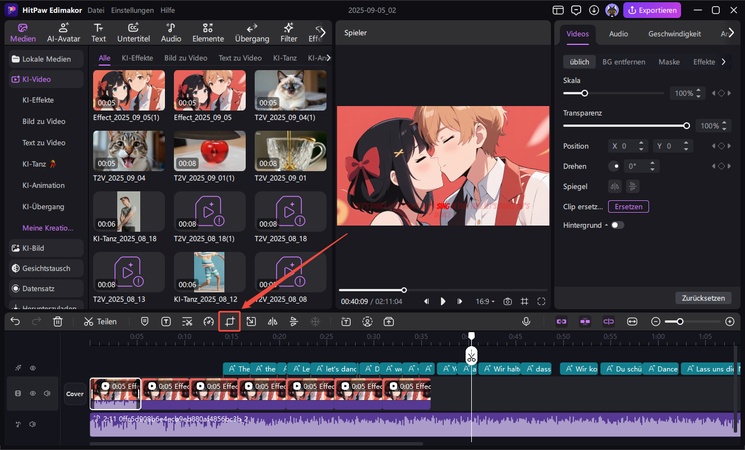Take a snapshot with camera icon
The height and width of the screenshot is (450, 745).
pyautogui.click(x=507, y=301)
